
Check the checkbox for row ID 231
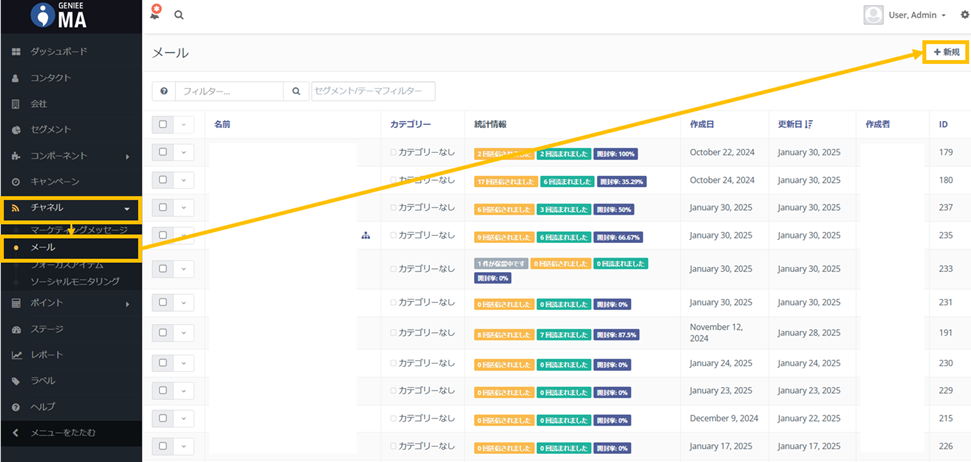click(163, 302)
